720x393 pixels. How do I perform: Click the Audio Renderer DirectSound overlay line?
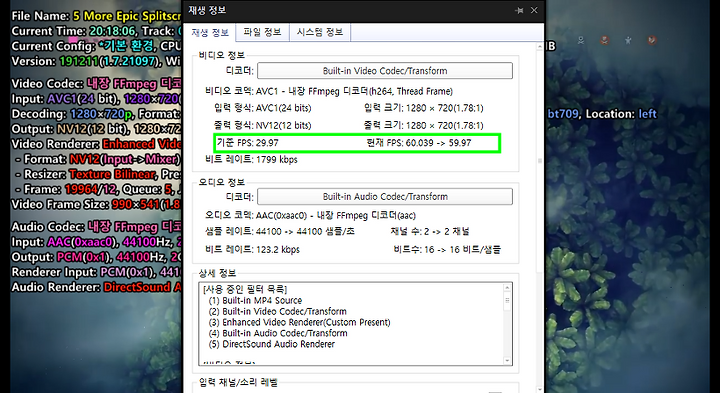[96, 287]
